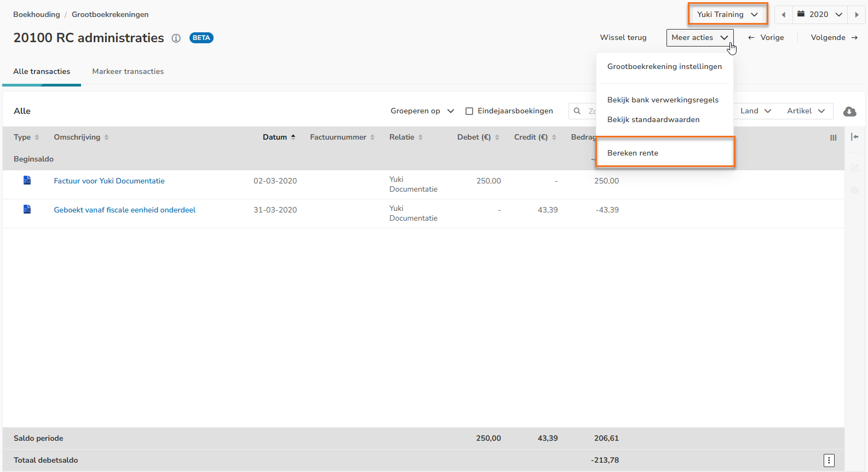Image resolution: width=868 pixels, height=472 pixels.
Task: Collapse the side panel arrow icon
Action: pos(855,137)
